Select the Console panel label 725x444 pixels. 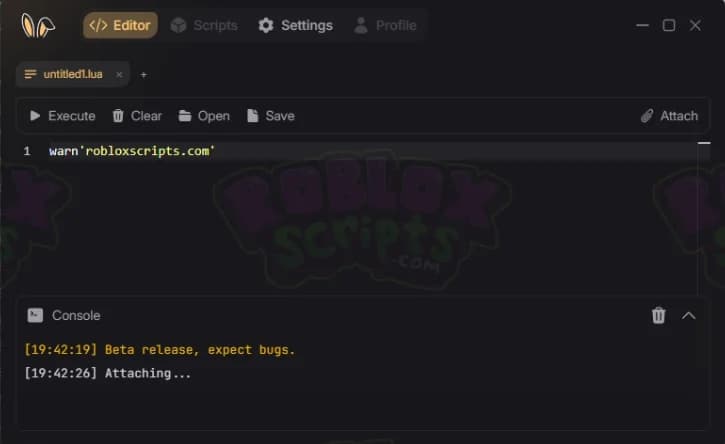[x=76, y=315]
